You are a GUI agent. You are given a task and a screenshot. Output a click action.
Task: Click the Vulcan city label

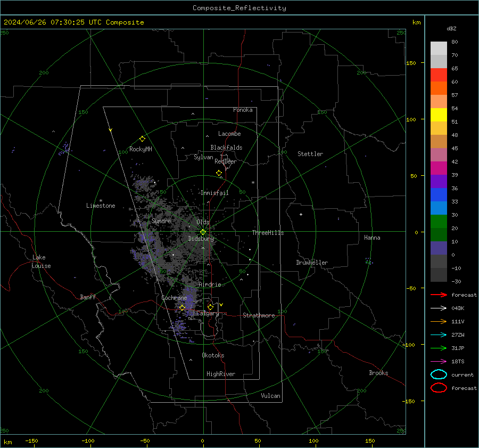click(270, 396)
